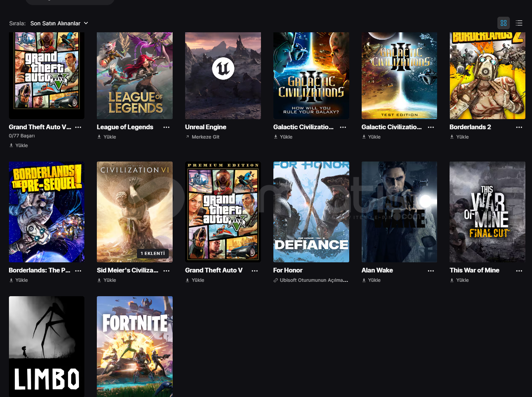Click the League of Legends title text

(125, 127)
